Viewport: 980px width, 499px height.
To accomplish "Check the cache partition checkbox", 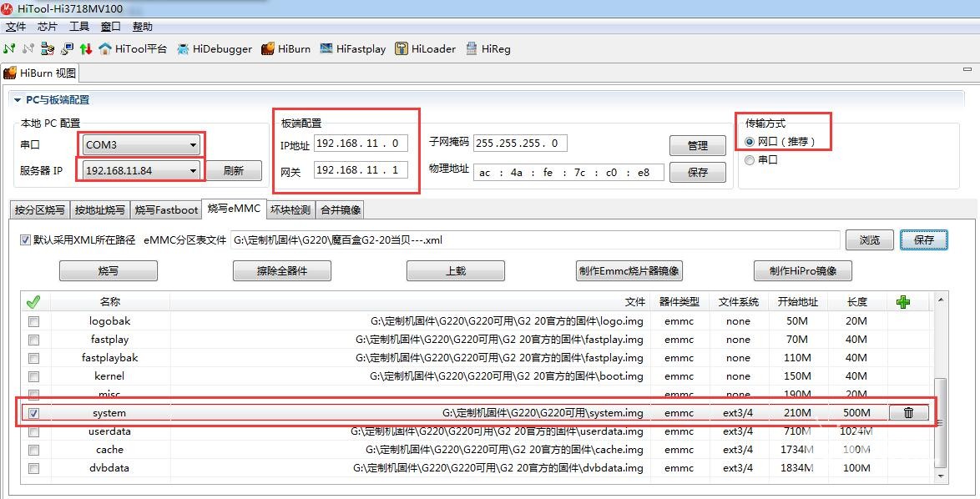I will (33, 451).
